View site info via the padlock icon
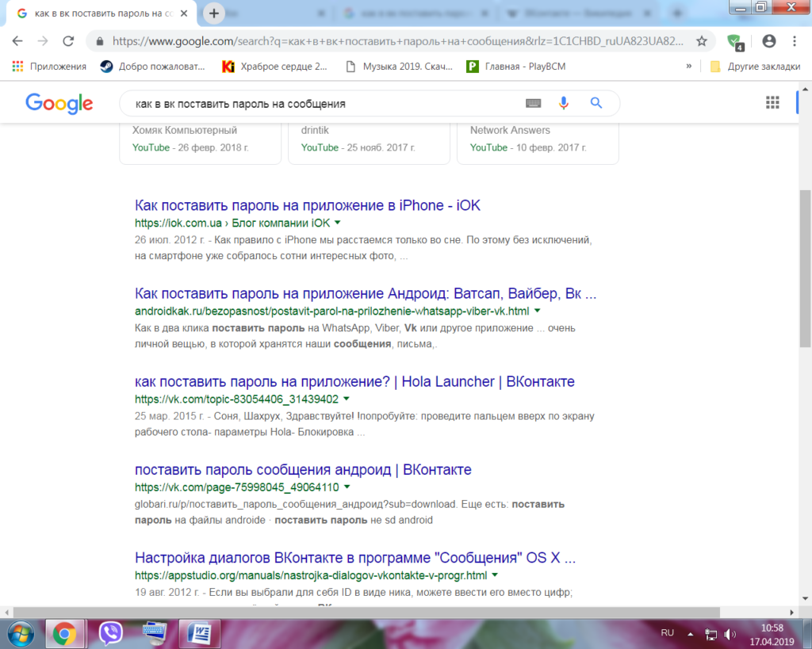Screen dimensions: 812x649 tap(100, 41)
